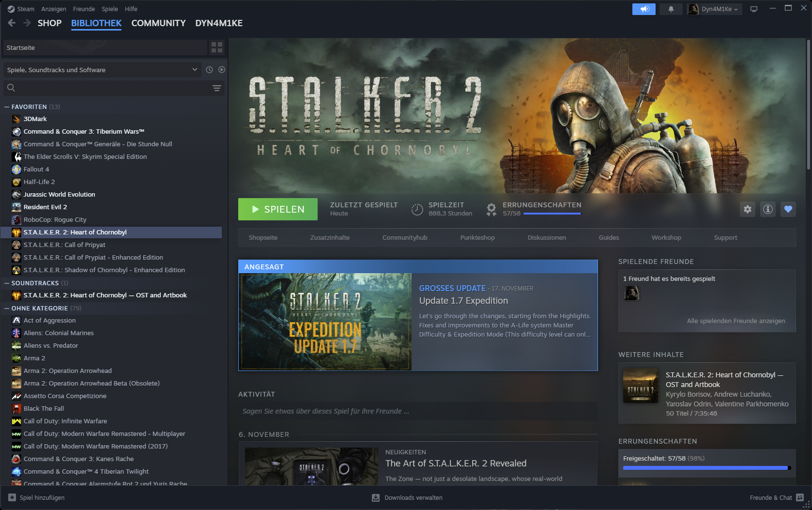
Task: Open The Art of S.T.A.L.K.E.R. 2 Revealed
Action: (x=456, y=464)
